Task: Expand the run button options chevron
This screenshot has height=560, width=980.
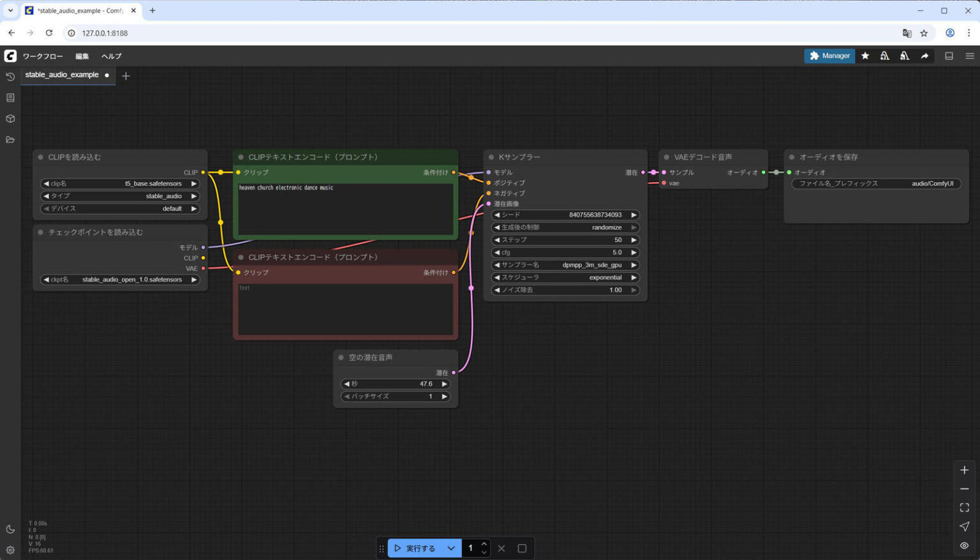Action: click(451, 548)
